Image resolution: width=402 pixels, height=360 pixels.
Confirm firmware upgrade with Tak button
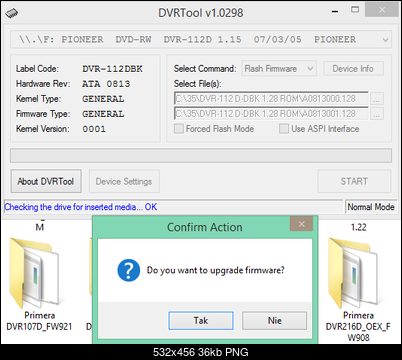(x=201, y=321)
